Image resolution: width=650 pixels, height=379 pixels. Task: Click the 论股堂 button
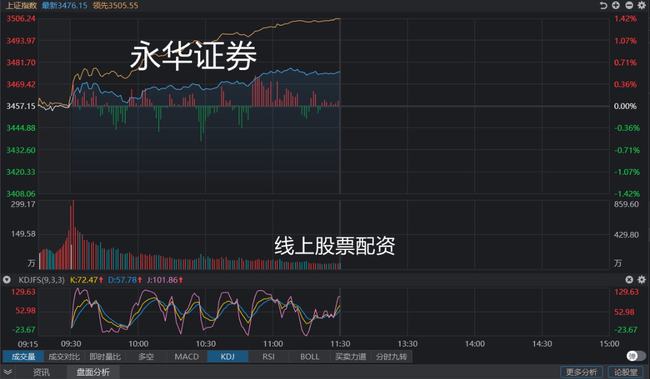(x=626, y=372)
